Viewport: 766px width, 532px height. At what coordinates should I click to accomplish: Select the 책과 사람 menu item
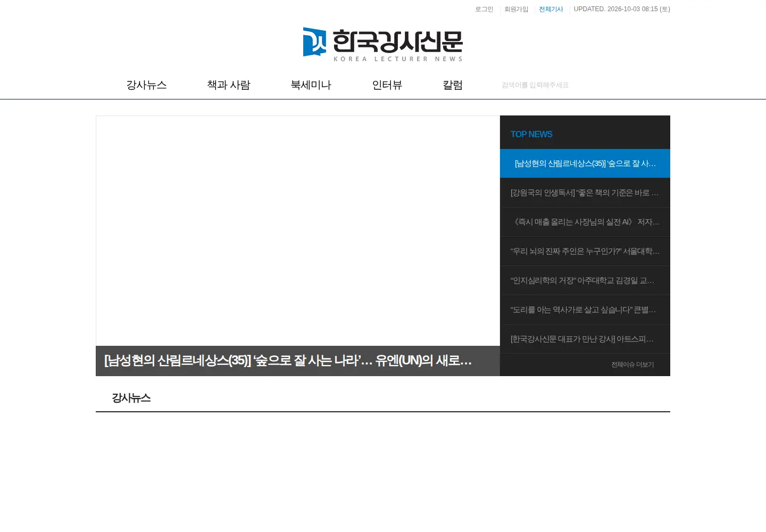coord(229,85)
